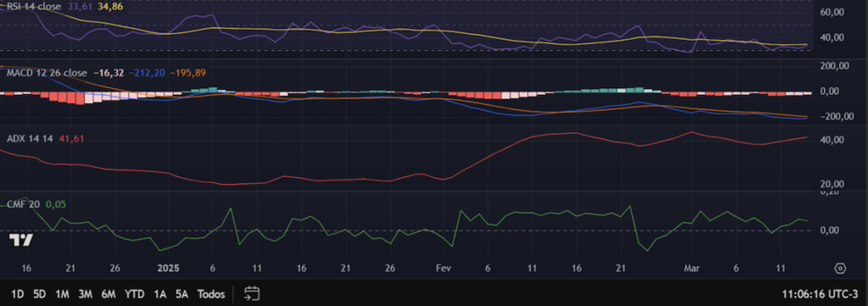Viewport: 868px width, 306px height.
Task: Select the Todos time range
Action: 211,294
